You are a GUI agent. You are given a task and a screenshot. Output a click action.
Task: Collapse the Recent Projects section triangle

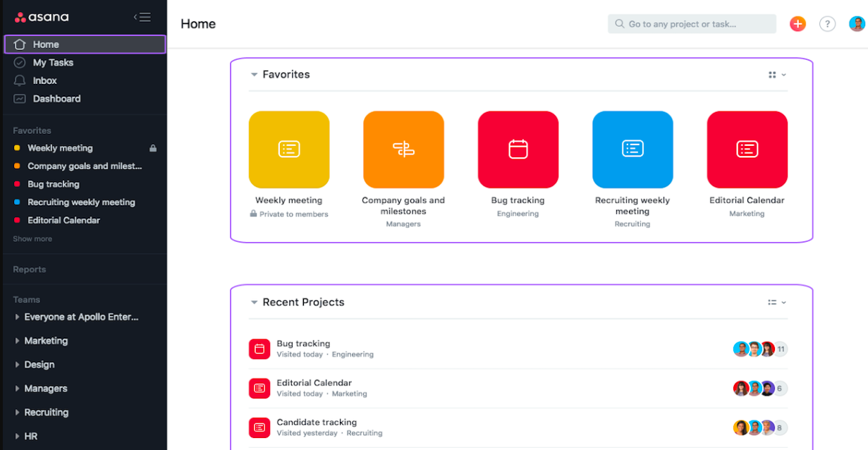[254, 303]
